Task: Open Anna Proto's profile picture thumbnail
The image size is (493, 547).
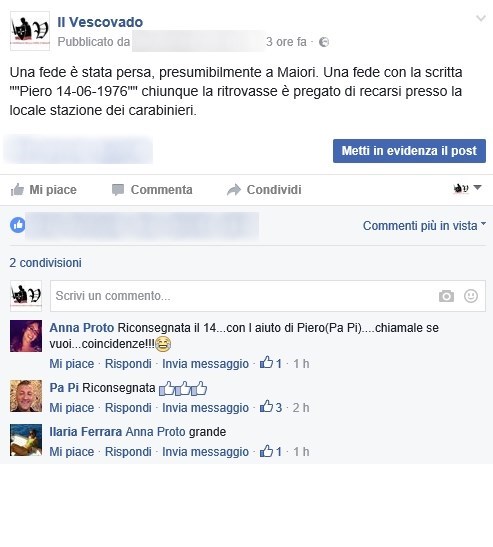Action: coord(26,336)
